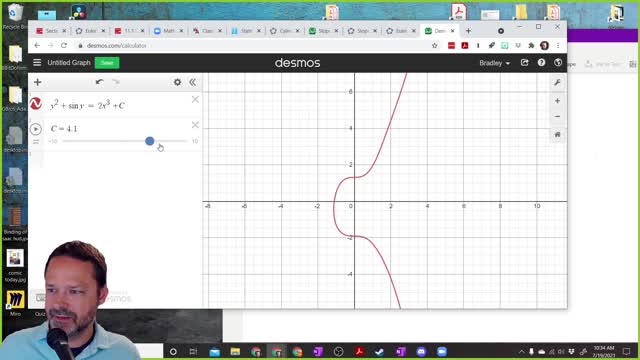Open the language globe icon
The image size is (640, 360).
tap(558, 62)
